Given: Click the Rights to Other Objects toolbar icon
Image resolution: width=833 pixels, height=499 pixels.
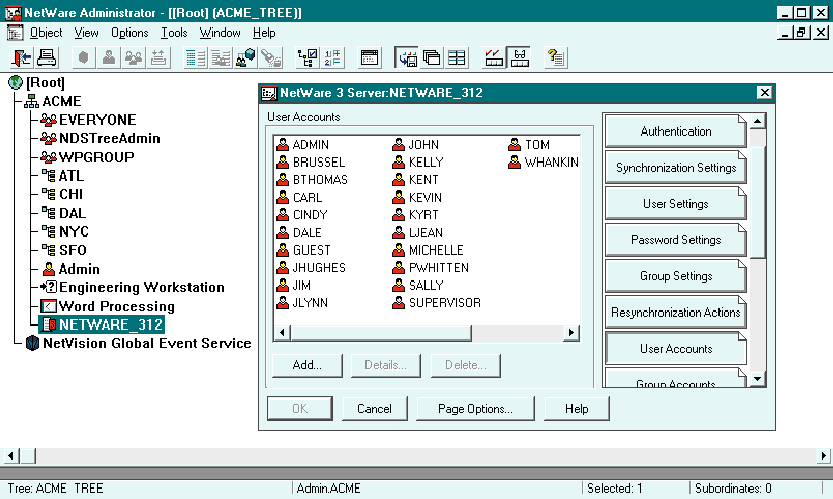Looking at the screenshot, I should point(245,57).
